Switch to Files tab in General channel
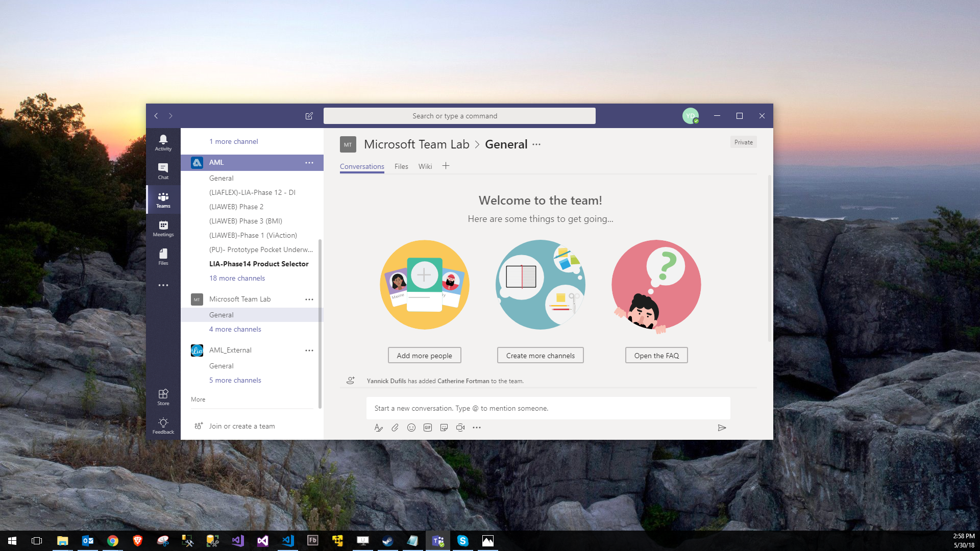Viewport: 980px width, 551px height. 401,166
